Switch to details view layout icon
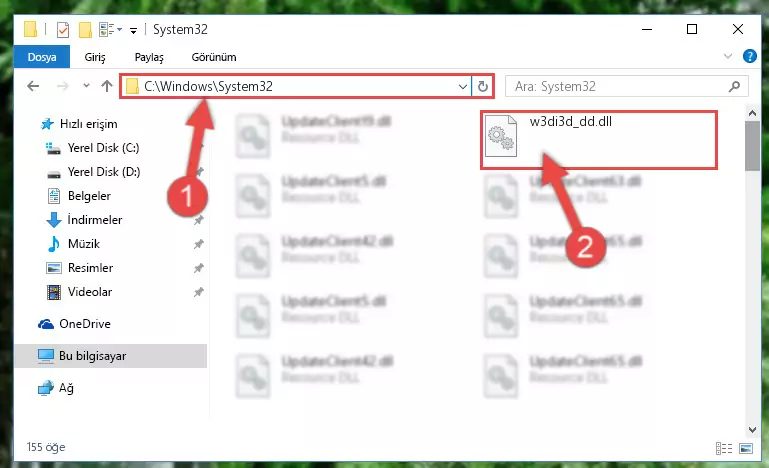Viewport: 769px width, 468px height. (x=724, y=448)
